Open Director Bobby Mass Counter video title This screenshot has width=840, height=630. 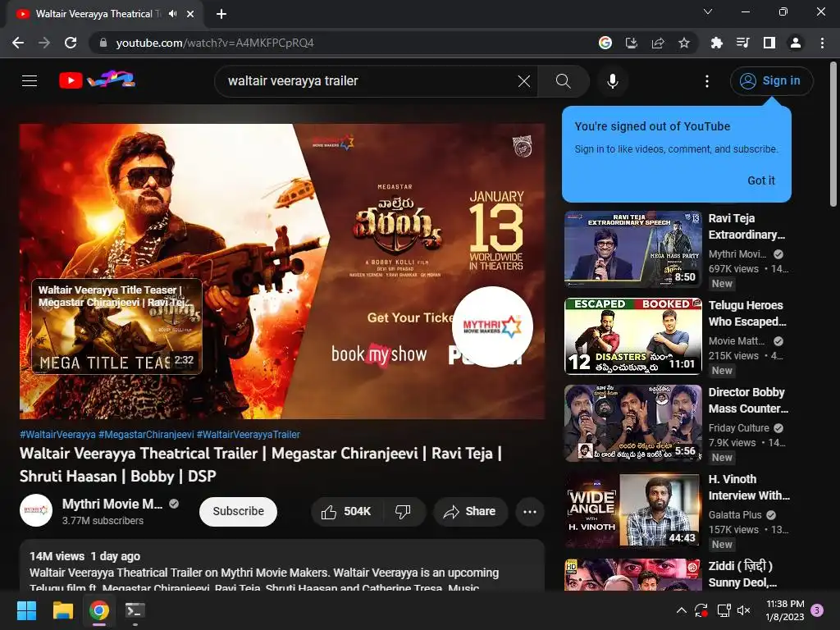748,400
